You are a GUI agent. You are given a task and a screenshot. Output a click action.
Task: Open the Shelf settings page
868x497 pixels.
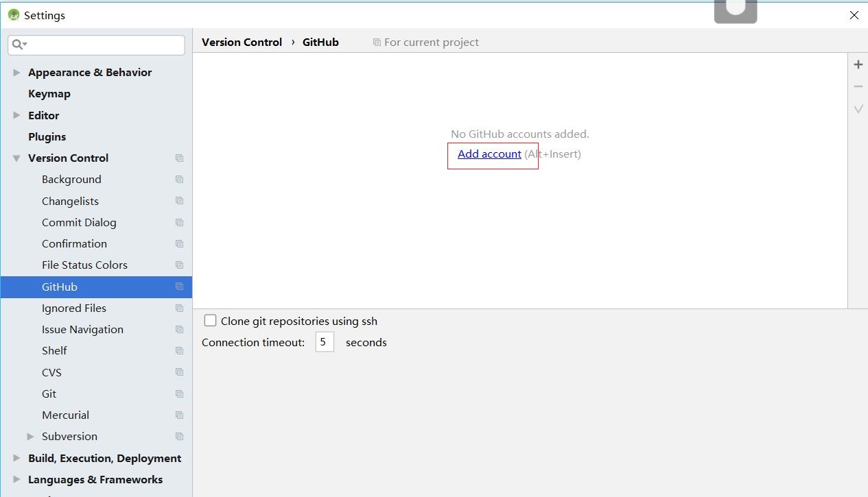pyautogui.click(x=54, y=350)
